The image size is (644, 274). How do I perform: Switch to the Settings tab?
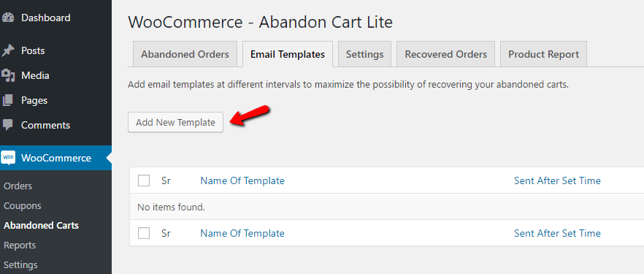(365, 54)
